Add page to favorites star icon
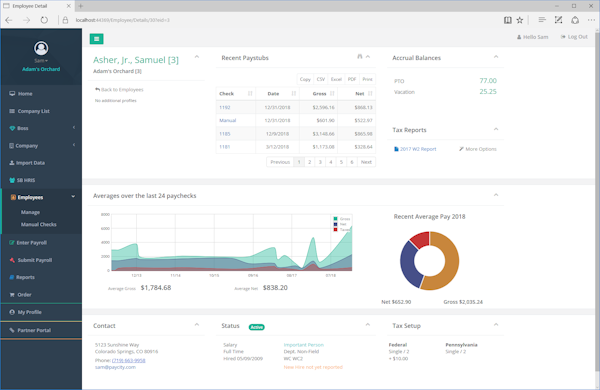600x390 pixels. (x=520, y=20)
